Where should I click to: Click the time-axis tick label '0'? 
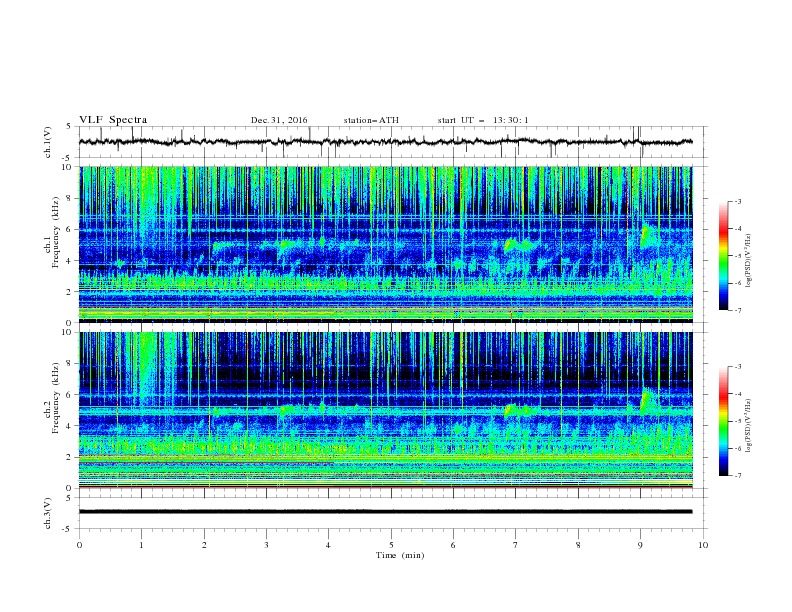point(79,545)
